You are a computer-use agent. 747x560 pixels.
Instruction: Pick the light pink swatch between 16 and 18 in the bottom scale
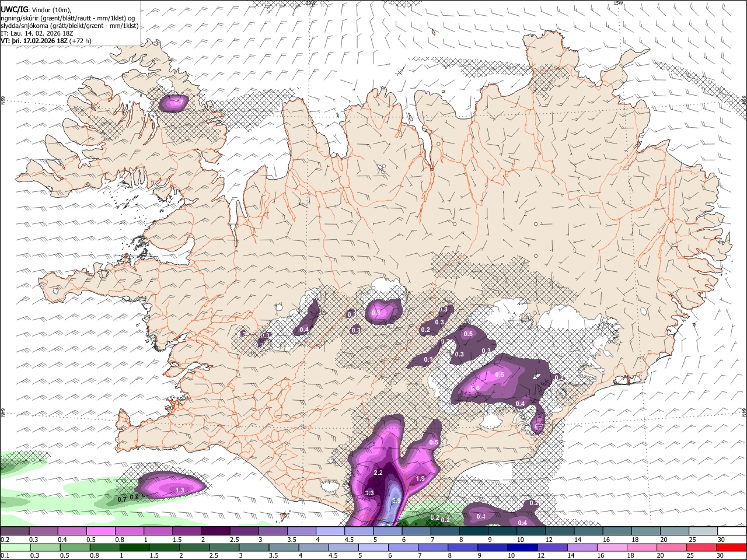click(x=612, y=548)
